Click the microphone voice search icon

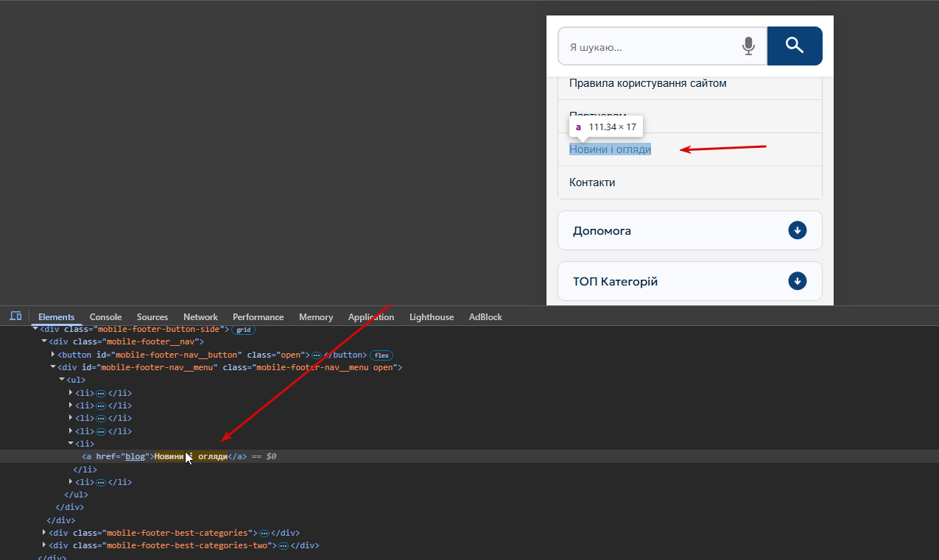click(748, 46)
